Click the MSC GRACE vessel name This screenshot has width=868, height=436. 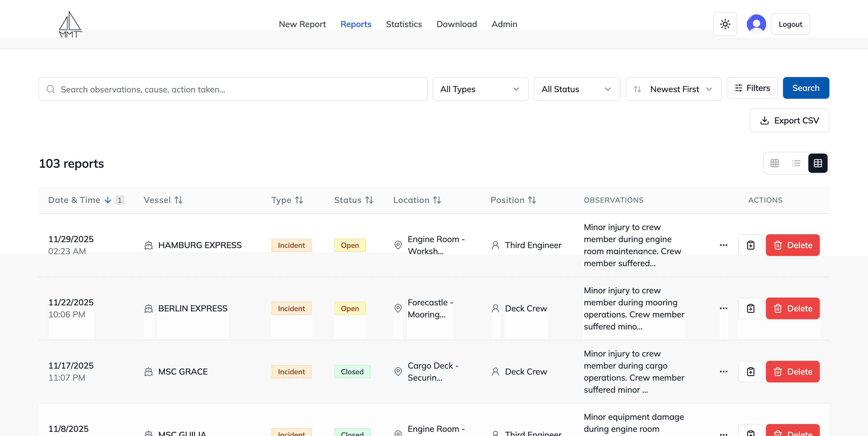point(183,372)
